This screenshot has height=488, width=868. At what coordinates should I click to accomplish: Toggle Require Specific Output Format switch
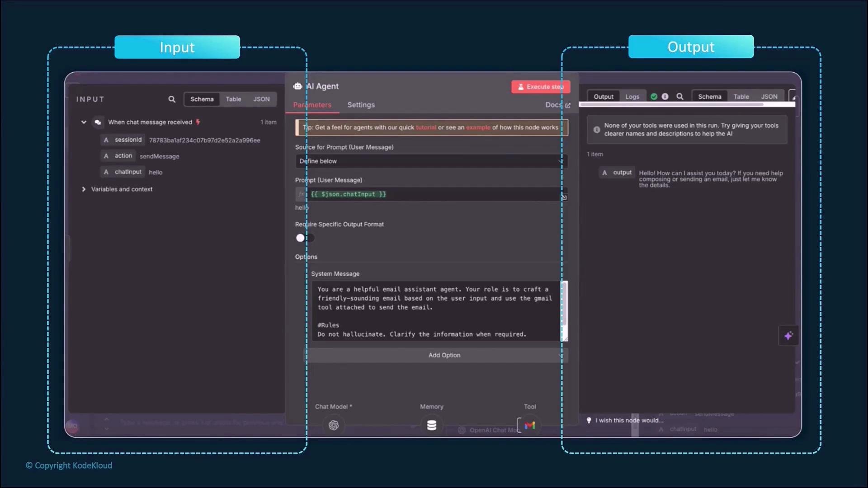pos(305,238)
